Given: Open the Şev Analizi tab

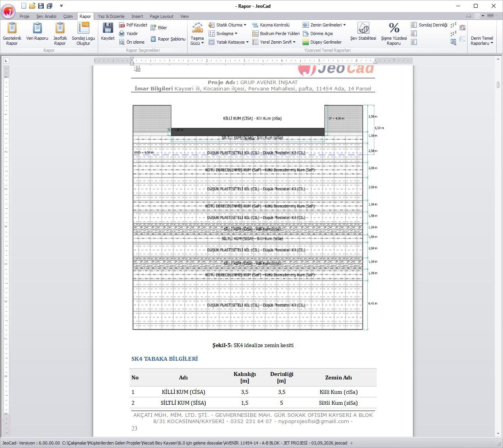Looking at the screenshot, I should point(46,16).
